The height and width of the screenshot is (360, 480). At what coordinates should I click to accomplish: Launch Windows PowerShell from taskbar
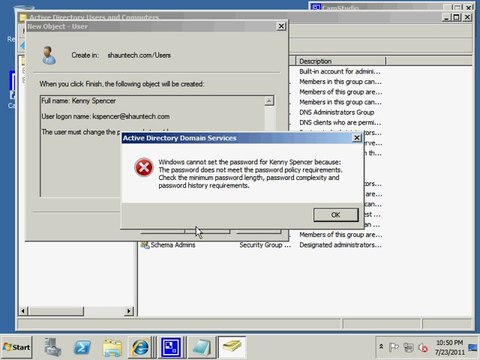(x=82, y=347)
